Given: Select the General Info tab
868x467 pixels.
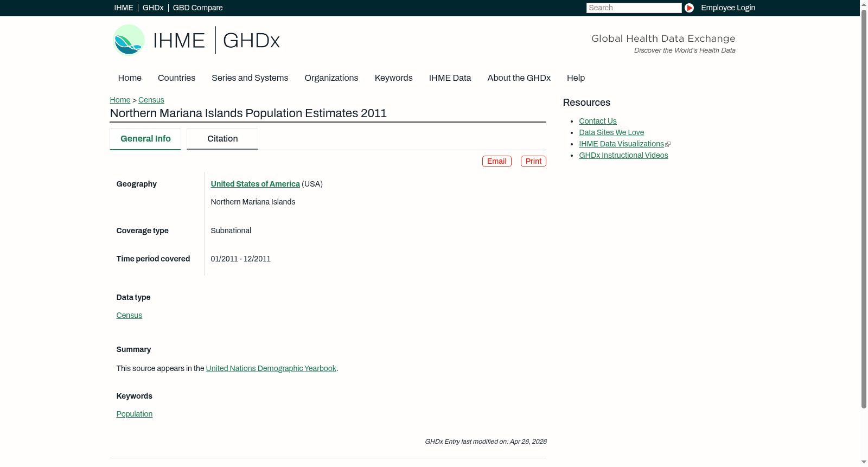Looking at the screenshot, I should (145, 139).
